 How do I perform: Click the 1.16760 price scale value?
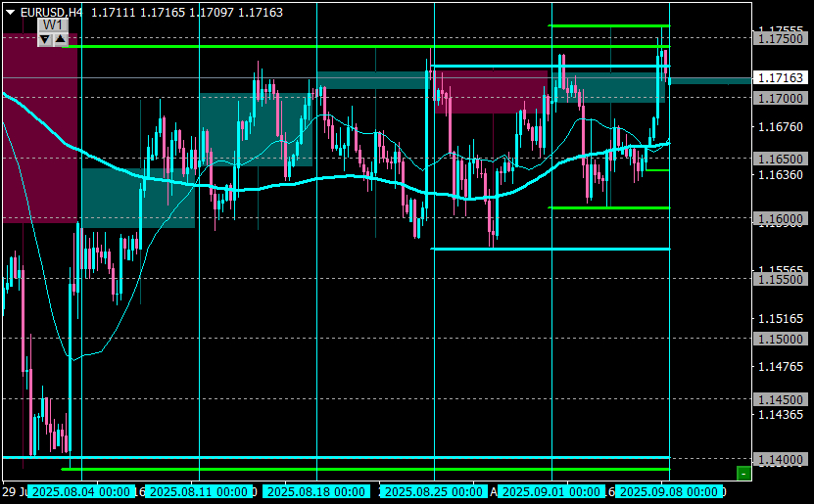(781, 127)
